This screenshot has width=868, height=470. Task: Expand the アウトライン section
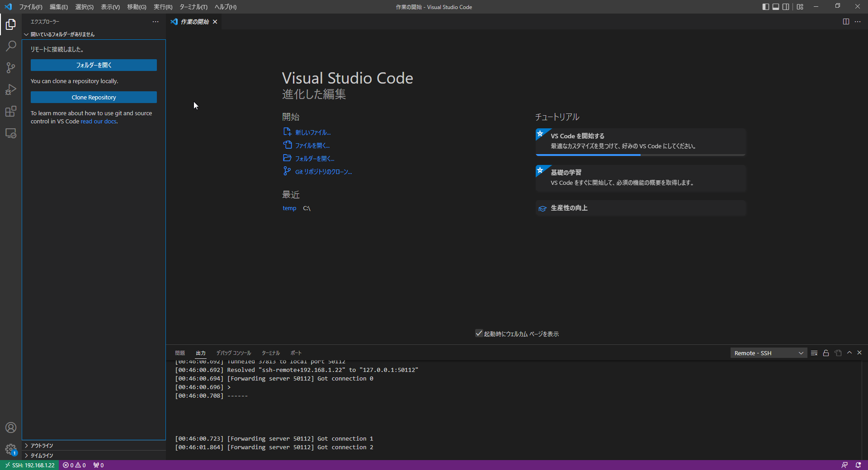coord(42,446)
